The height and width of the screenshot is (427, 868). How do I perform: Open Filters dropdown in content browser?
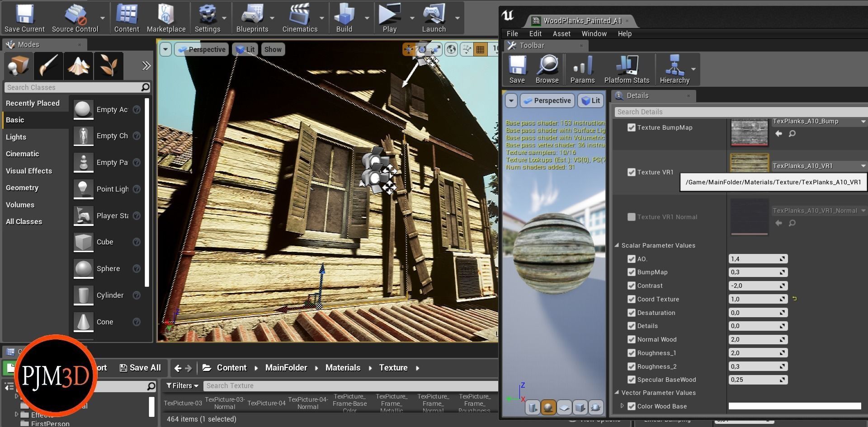pyautogui.click(x=182, y=386)
